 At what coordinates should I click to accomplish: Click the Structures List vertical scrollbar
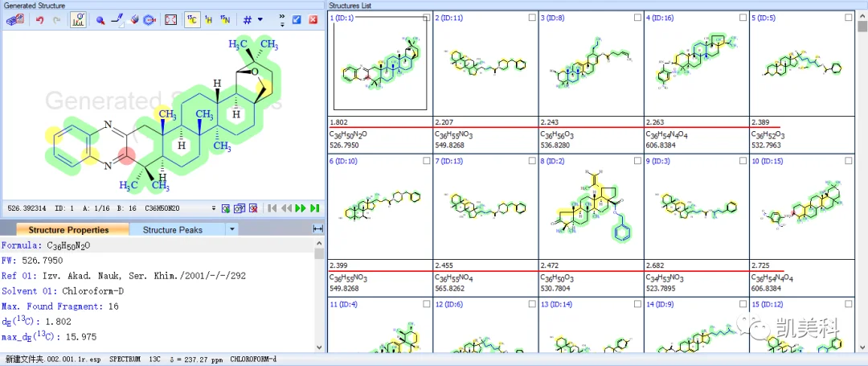(x=862, y=183)
